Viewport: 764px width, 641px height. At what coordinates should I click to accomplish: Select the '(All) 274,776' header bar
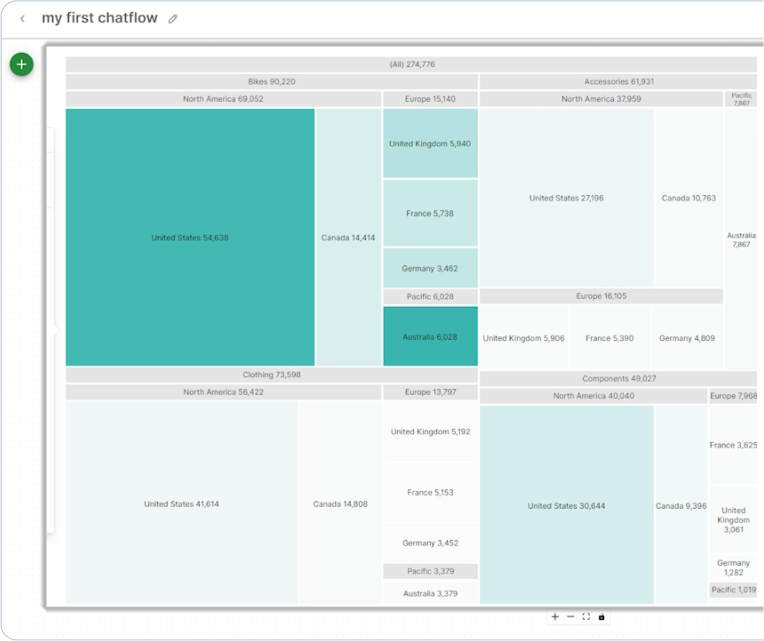tap(411, 64)
